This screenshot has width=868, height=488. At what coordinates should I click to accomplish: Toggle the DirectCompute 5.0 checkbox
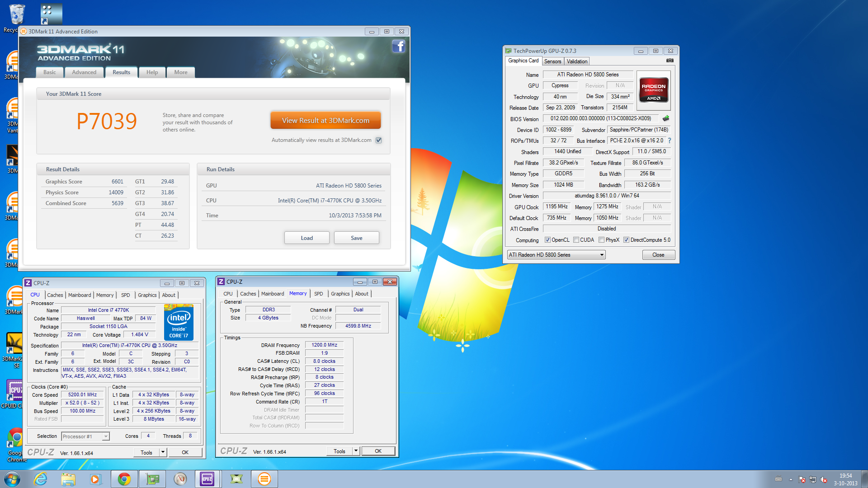tap(626, 240)
